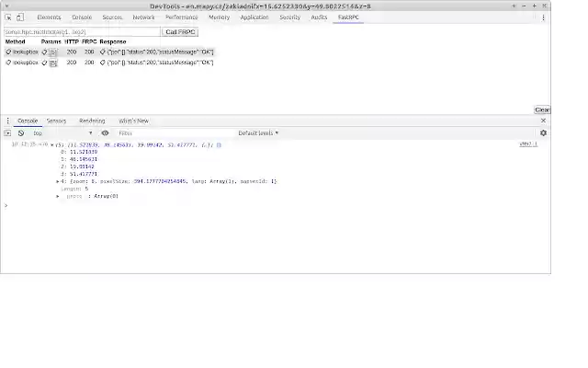Open console settings gear icon
The height and width of the screenshot is (368, 588).
click(543, 132)
